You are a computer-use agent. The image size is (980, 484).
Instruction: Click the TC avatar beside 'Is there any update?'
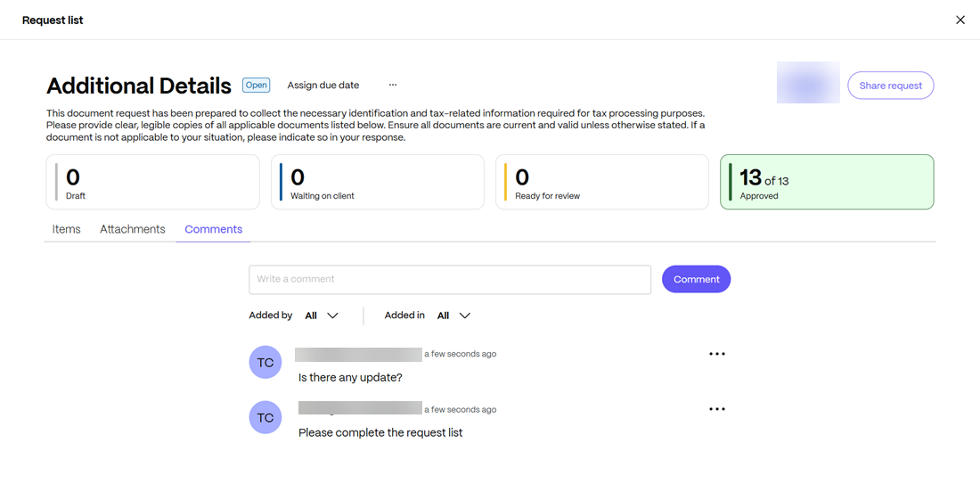click(x=265, y=362)
